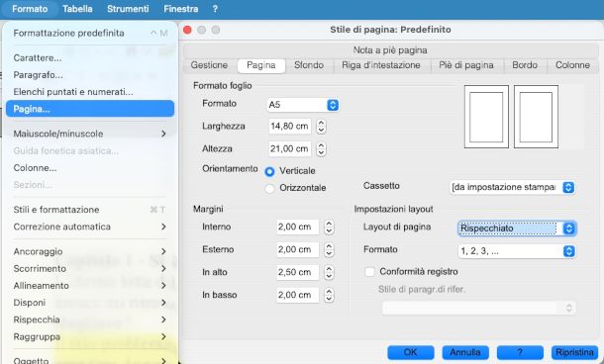Viewport: 604px width, 364px height.
Task: Click the Esterno margin field
Action: pyautogui.click(x=297, y=249)
